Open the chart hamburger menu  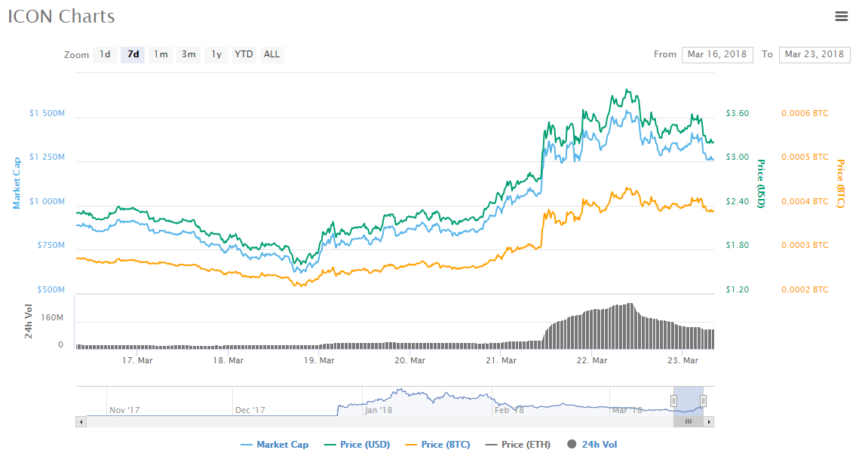842,16
